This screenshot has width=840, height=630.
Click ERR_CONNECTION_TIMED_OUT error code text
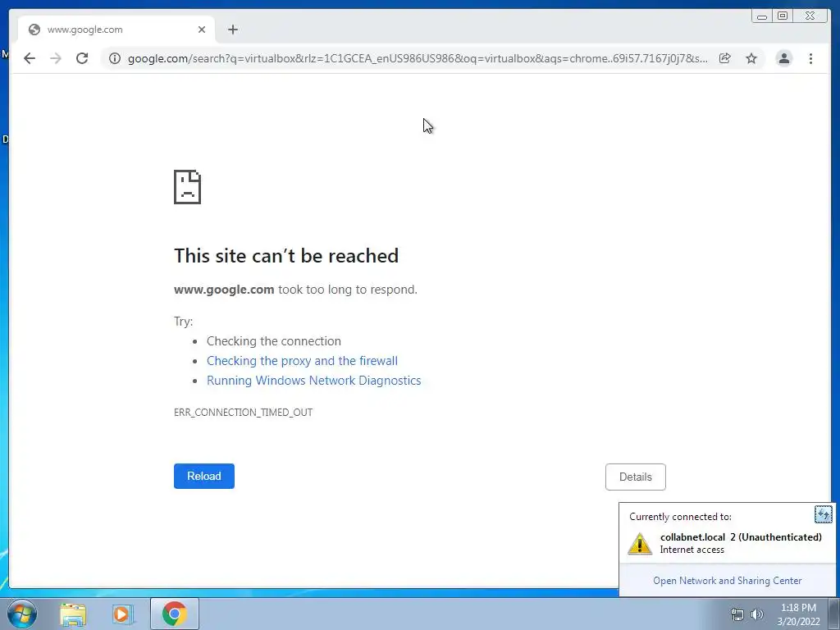243,412
